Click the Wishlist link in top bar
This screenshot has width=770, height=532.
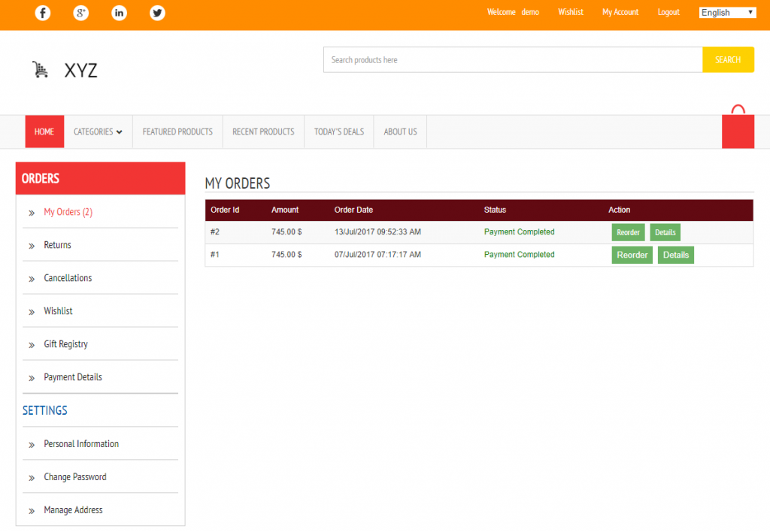571,12
